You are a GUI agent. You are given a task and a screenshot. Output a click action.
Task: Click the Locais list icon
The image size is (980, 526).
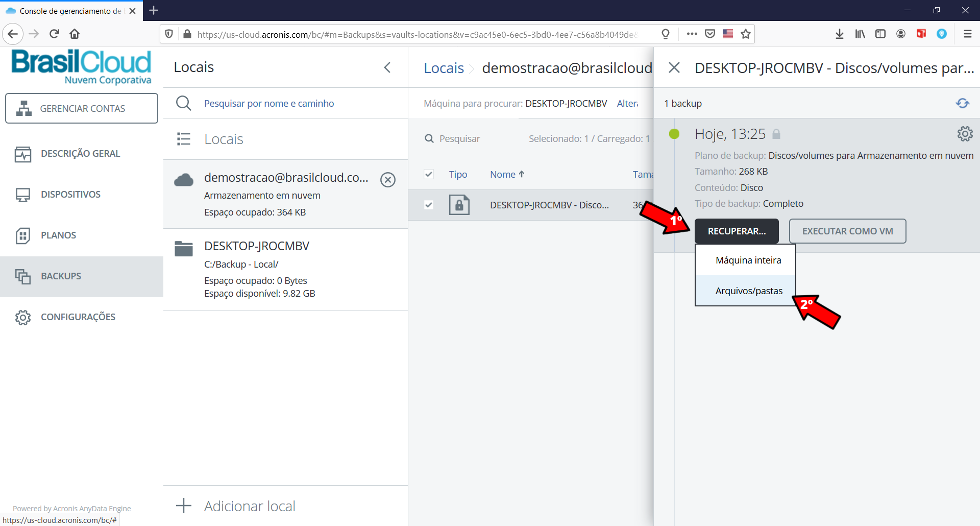tap(184, 139)
